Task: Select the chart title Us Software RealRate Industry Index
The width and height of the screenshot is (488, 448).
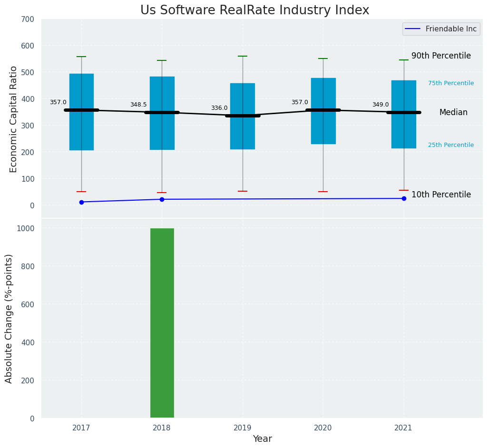Action: (254, 10)
